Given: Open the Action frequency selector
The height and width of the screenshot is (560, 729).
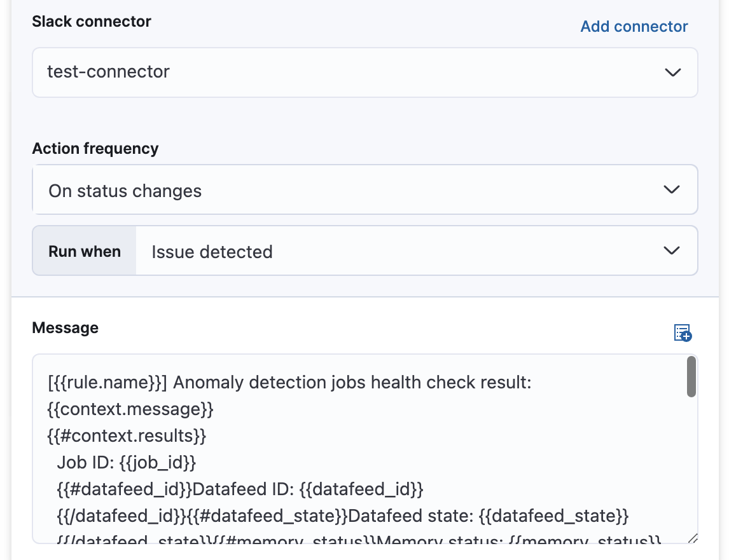Looking at the screenshot, I should tap(364, 189).
